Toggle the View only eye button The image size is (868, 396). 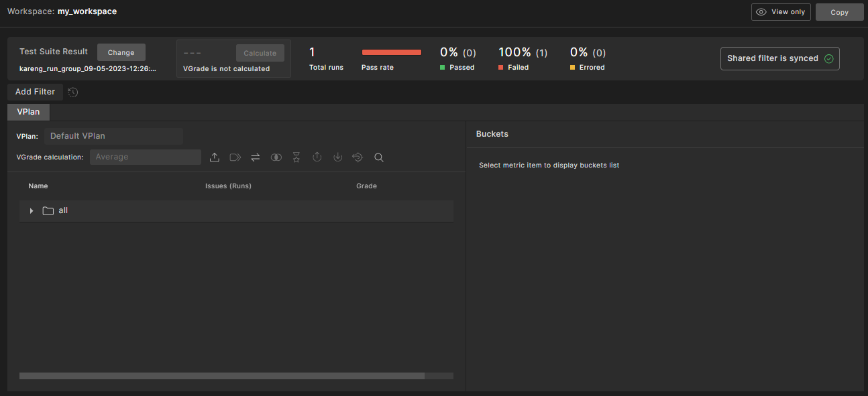click(781, 12)
